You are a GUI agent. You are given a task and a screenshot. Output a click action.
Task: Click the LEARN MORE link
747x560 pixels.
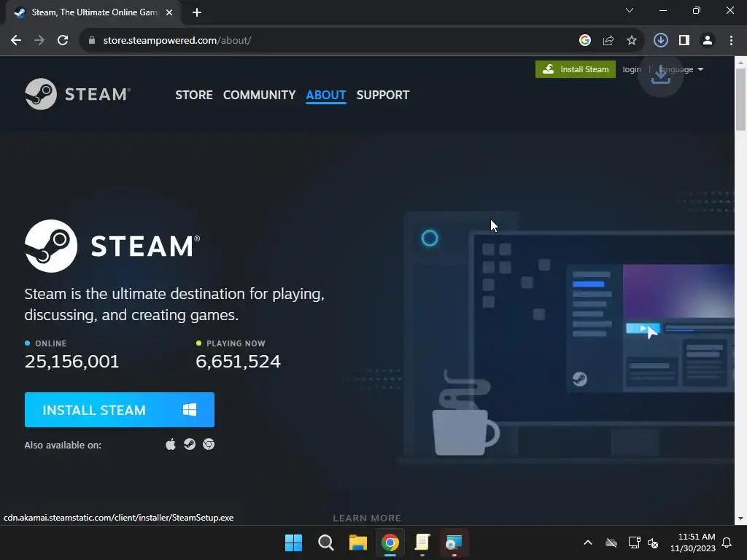coord(367,518)
